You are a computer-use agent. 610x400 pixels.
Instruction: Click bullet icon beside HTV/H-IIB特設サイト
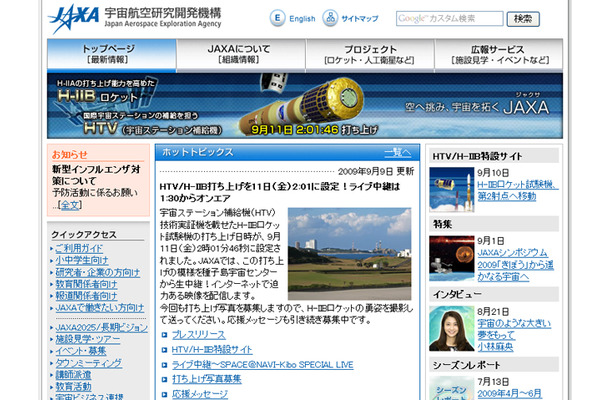[x=164, y=350]
